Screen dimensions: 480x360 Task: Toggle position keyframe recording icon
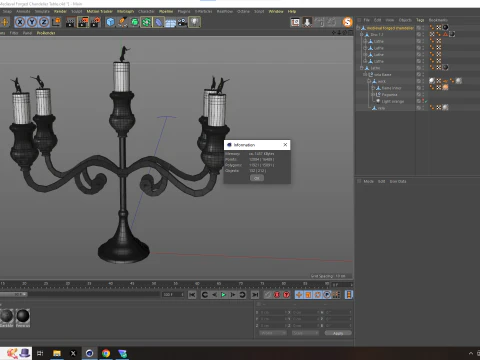point(299,295)
